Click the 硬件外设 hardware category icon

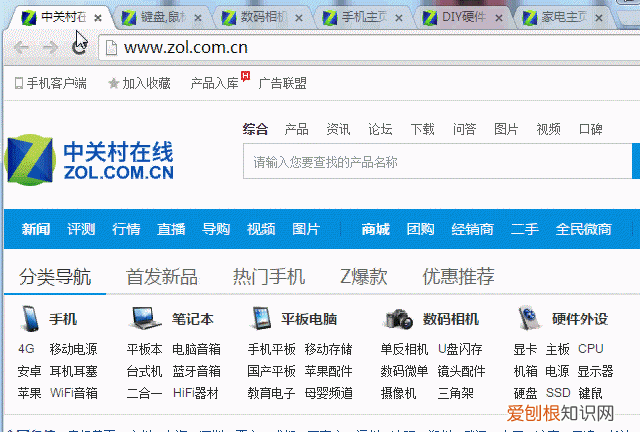(529, 318)
